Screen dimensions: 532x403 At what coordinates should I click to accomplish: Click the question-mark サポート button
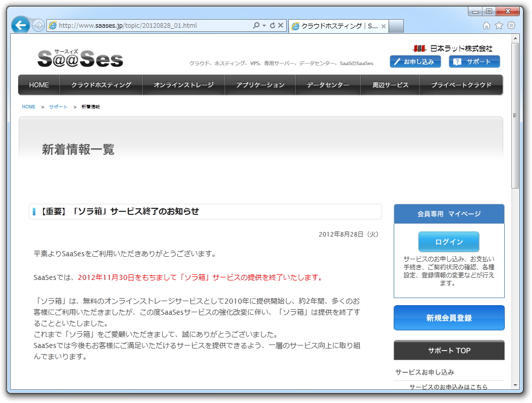[x=474, y=62]
